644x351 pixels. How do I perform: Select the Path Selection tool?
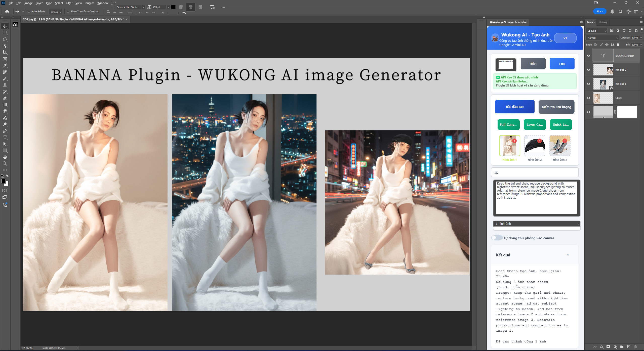pos(5,144)
